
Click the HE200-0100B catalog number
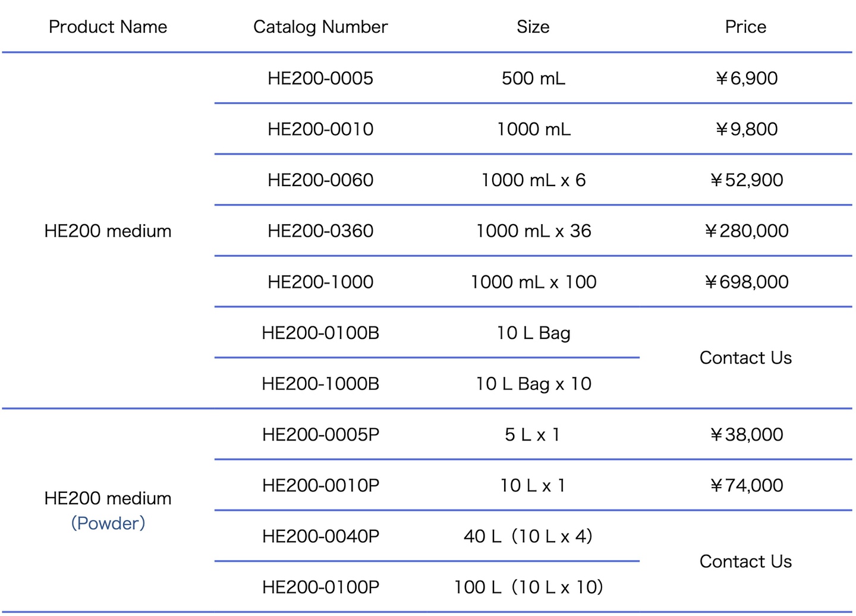pyautogui.click(x=320, y=333)
